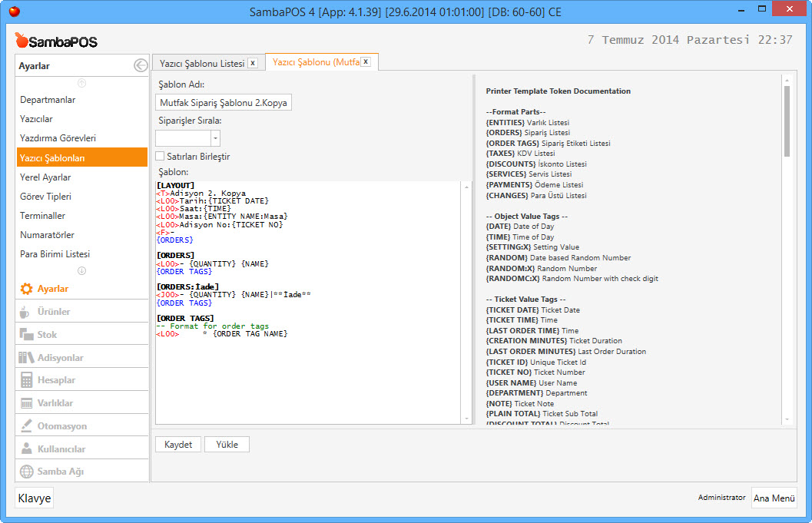Click the Adisyonlar books icon
This screenshot has width=812, height=523.
tap(26, 358)
